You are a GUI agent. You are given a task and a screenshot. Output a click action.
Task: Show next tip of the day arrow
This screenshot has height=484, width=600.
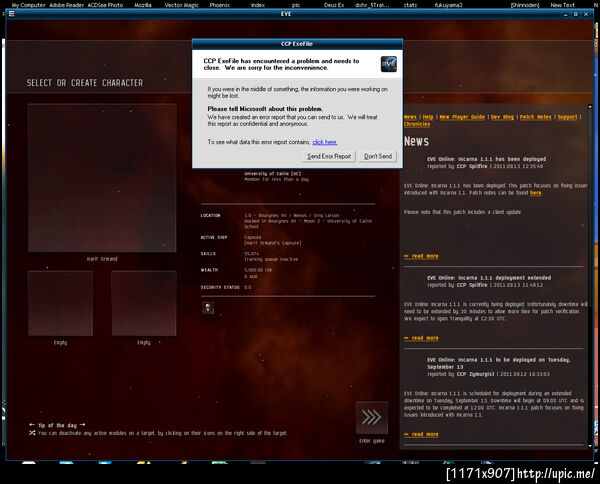[82, 425]
